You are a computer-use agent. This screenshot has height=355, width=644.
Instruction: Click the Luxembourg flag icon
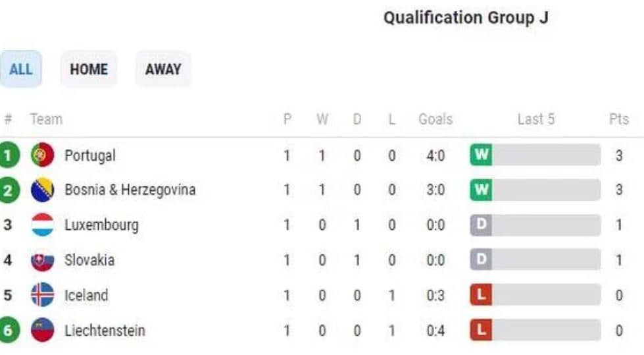point(42,225)
